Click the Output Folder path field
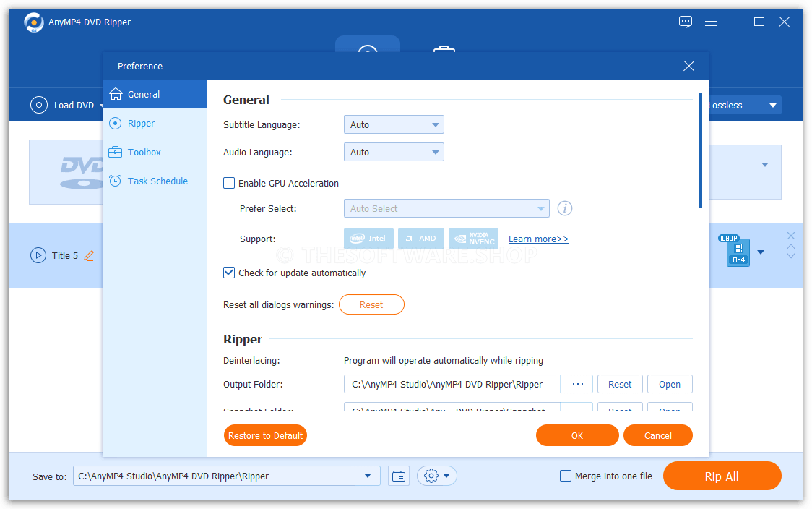Image resolution: width=812 pixels, height=509 pixels. click(452, 384)
